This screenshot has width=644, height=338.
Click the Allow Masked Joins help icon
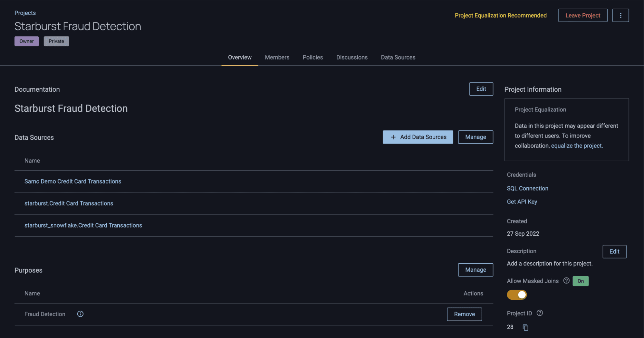click(566, 281)
